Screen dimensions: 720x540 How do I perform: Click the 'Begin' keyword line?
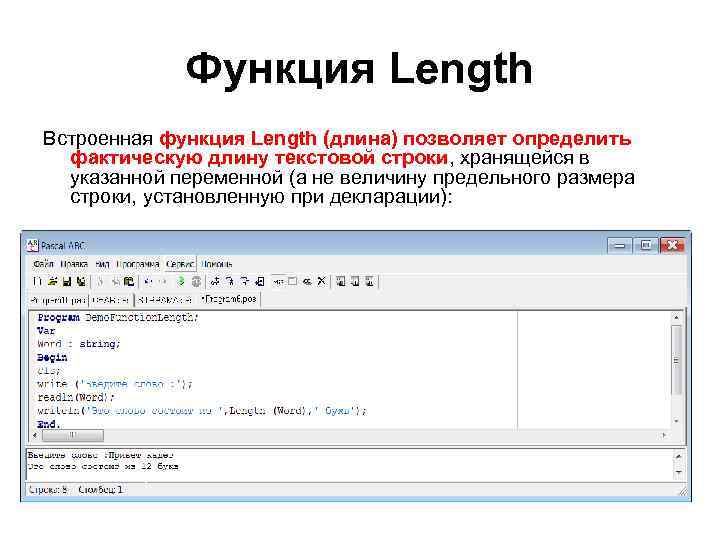click(x=52, y=357)
